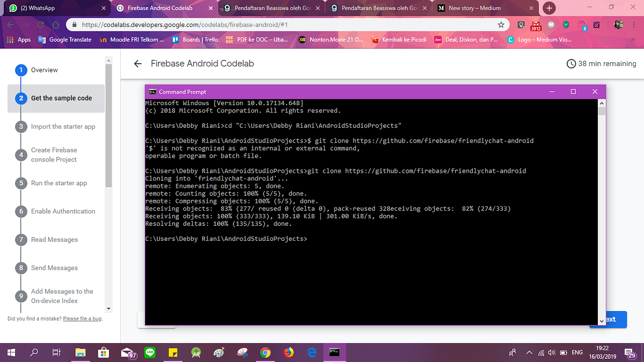This screenshot has height=362, width=644.
Task: Select the active 'Get the sample code' step
Action: pos(55,98)
